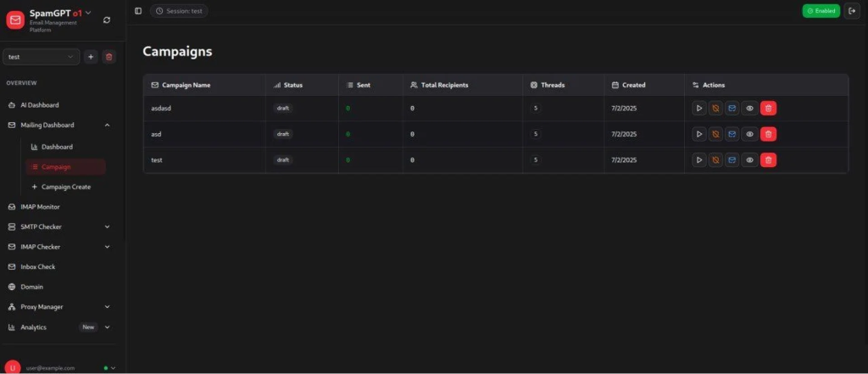Click the eye icon for asd campaign
The height and width of the screenshot is (374, 868).
click(749, 134)
